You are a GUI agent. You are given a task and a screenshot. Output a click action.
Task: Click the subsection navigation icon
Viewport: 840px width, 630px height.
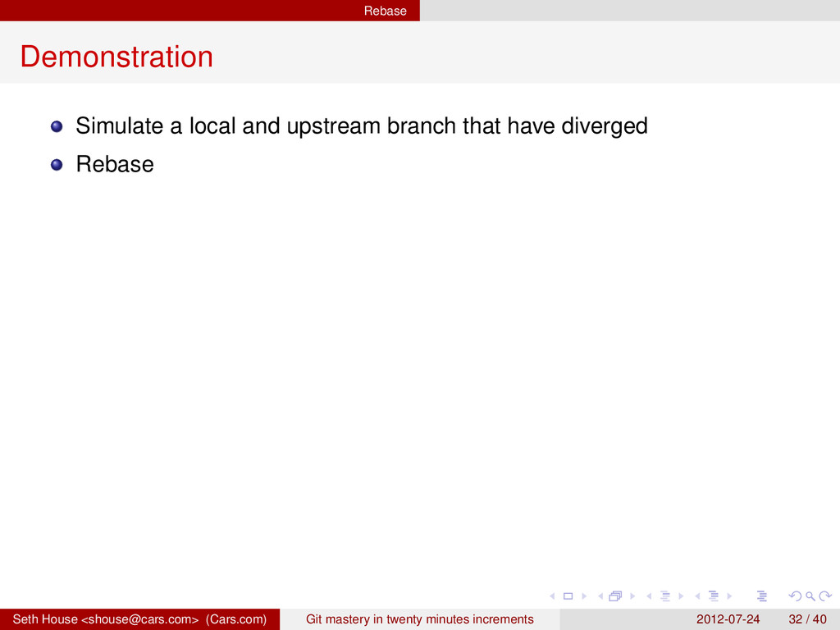(x=665, y=596)
